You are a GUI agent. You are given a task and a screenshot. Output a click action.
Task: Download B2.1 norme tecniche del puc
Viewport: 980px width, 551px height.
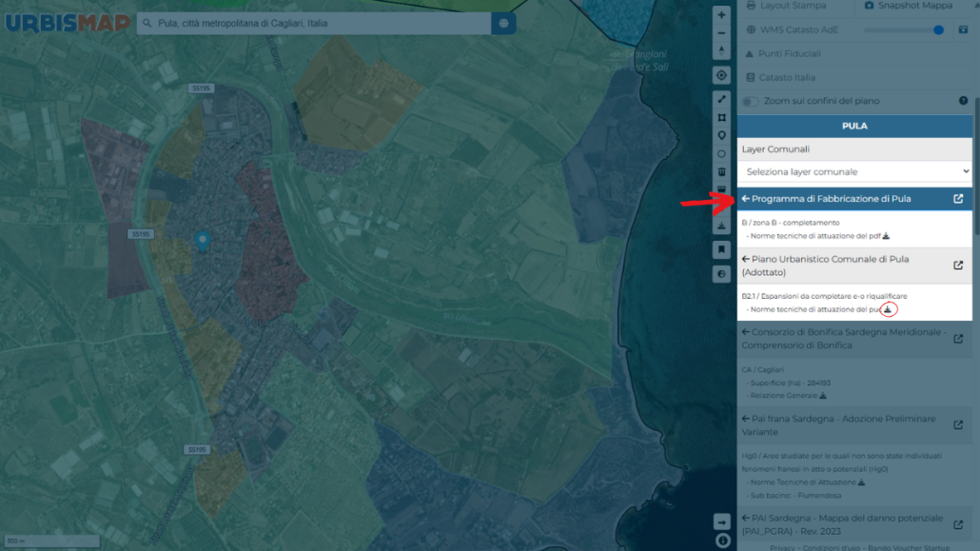888,309
